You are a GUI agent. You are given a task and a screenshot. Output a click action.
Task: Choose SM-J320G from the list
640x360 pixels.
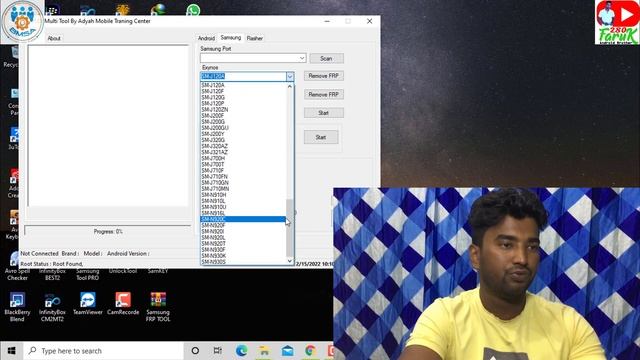pos(243,140)
